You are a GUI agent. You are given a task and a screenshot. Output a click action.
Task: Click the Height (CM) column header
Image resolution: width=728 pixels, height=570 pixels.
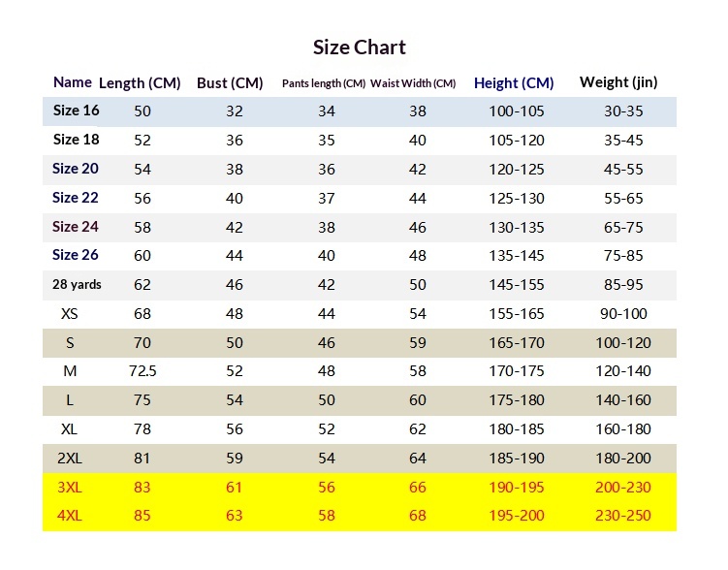[514, 83]
